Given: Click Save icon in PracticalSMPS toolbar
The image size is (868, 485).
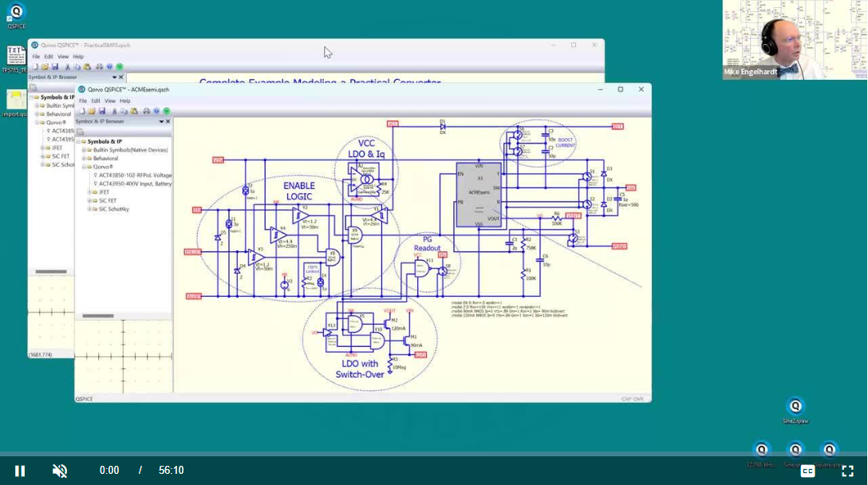Looking at the screenshot, I should pos(55,67).
